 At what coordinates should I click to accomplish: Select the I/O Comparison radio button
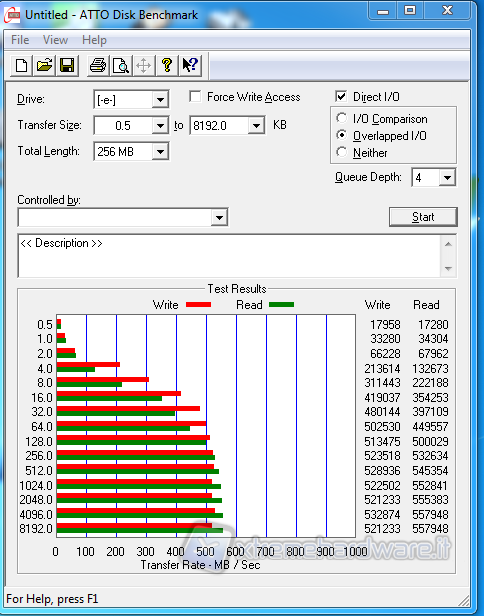coord(341,118)
